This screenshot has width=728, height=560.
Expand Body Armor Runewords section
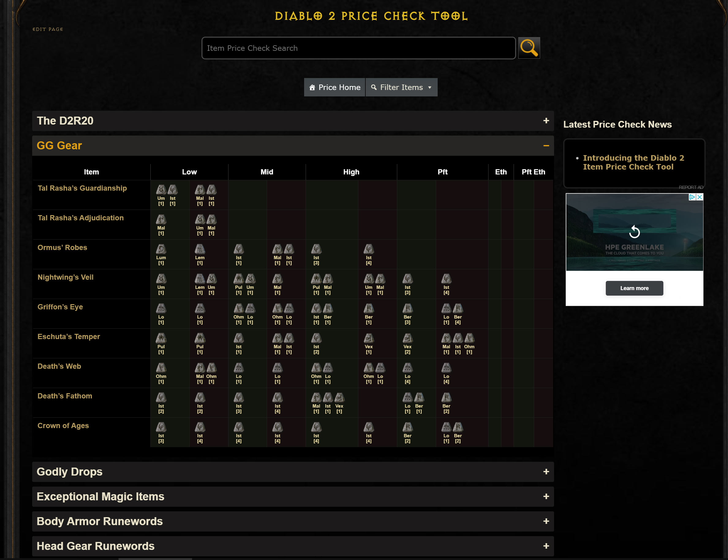pyautogui.click(x=546, y=521)
